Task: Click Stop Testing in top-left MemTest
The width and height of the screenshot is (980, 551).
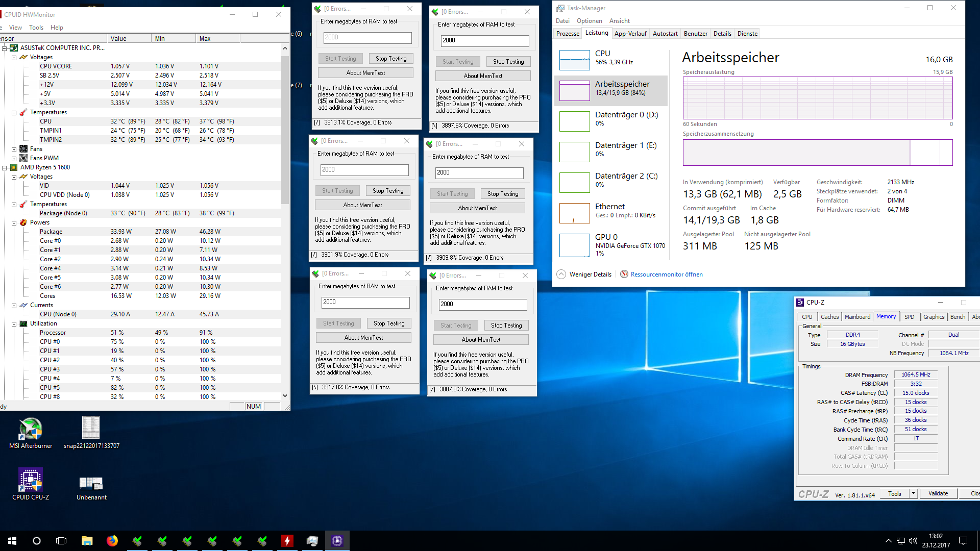Action: 391,59
